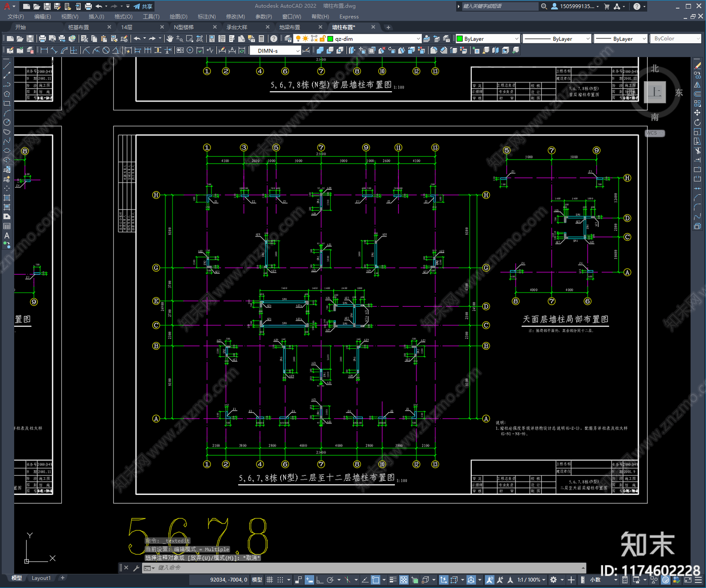
Task: Open the Customization hamburger icon in status bar
Action: (x=698, y=580)
